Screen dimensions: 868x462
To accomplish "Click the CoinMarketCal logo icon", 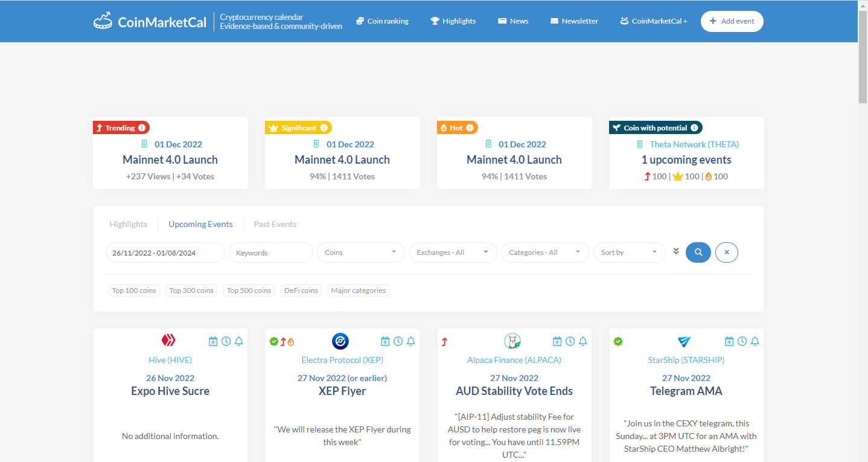I will [x=103, y=21].
